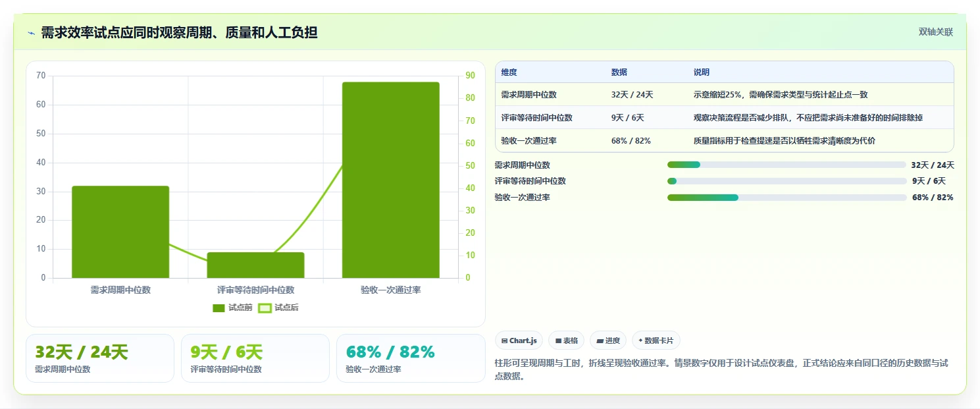Click the 评审等待时间中位数 progress bar

point(787,181)
